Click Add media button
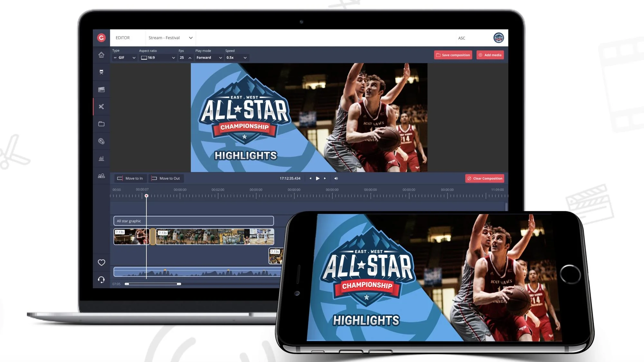Screen dimensions: 644x362 click(490, 55)
